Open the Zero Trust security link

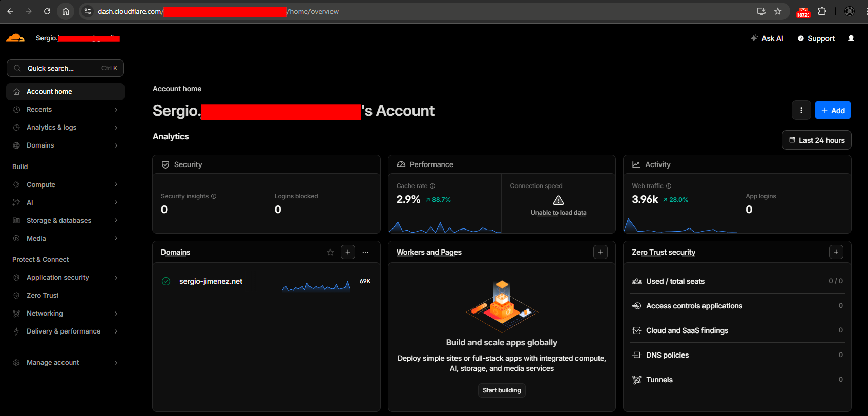click(664, 252)
